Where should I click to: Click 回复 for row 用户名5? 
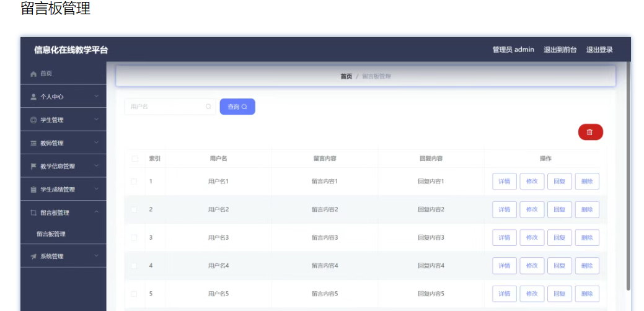559,294
